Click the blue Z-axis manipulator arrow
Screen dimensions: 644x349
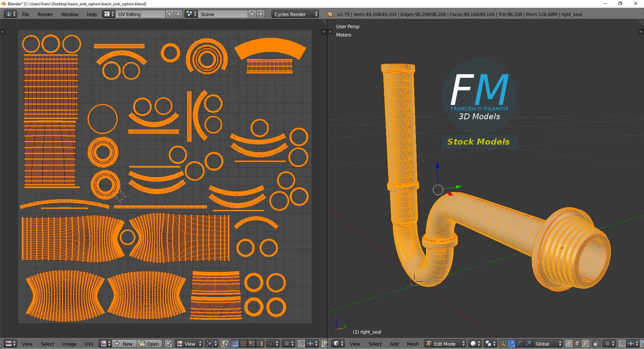437,166
